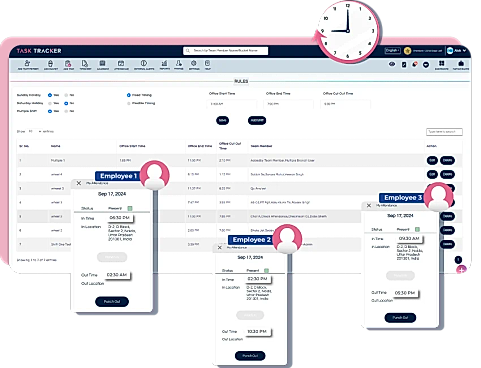481x368 pixels.
Task: Click Punch Out in Employee 2 card
Action: point(250,356)
